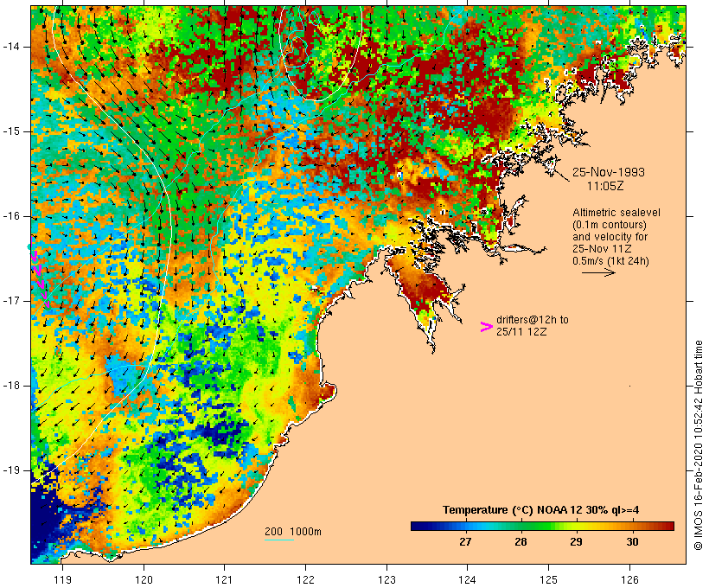Select the 11:05Z time label

(x=606, y=186)
